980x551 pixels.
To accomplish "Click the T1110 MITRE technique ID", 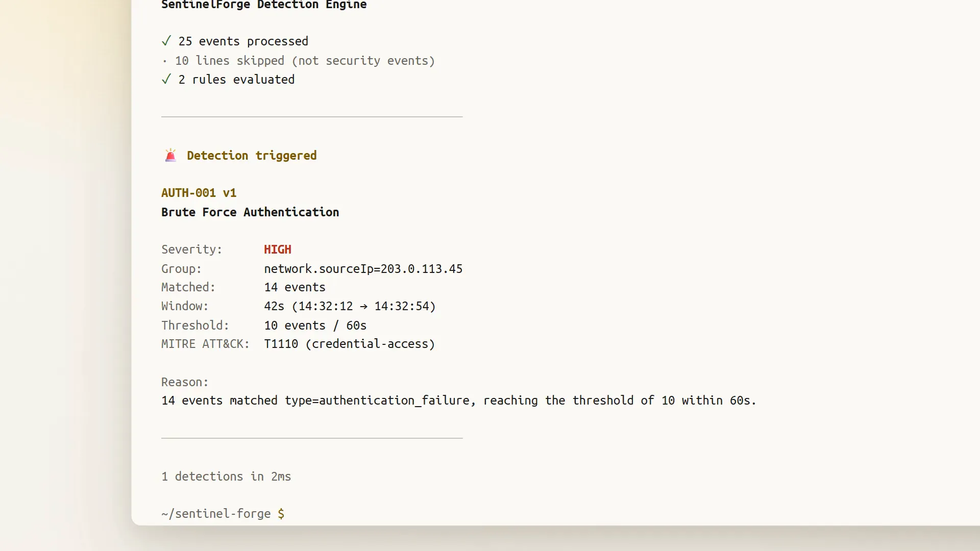I will point(281,344).
